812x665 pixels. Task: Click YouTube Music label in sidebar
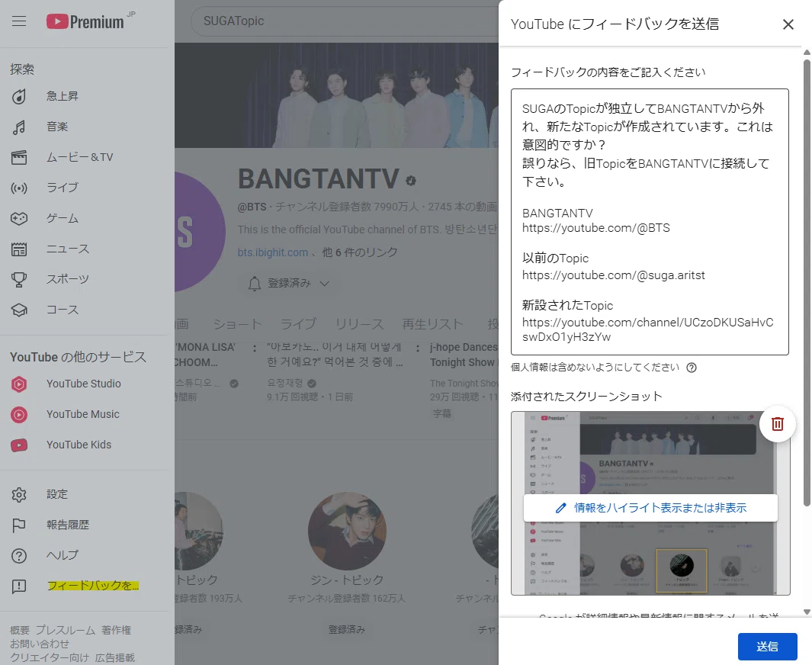(83, 415)
